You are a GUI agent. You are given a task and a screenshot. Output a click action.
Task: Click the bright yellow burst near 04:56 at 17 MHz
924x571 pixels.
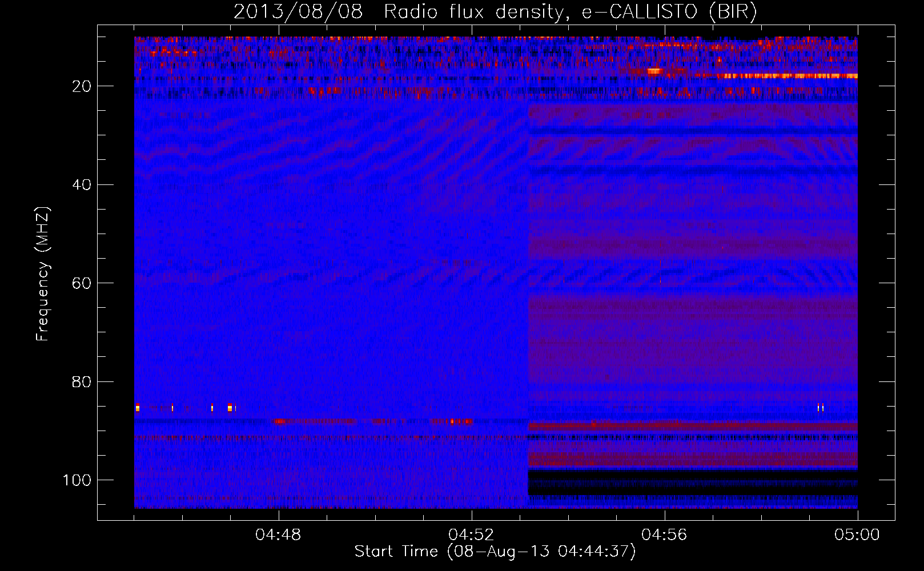(654, 71)
